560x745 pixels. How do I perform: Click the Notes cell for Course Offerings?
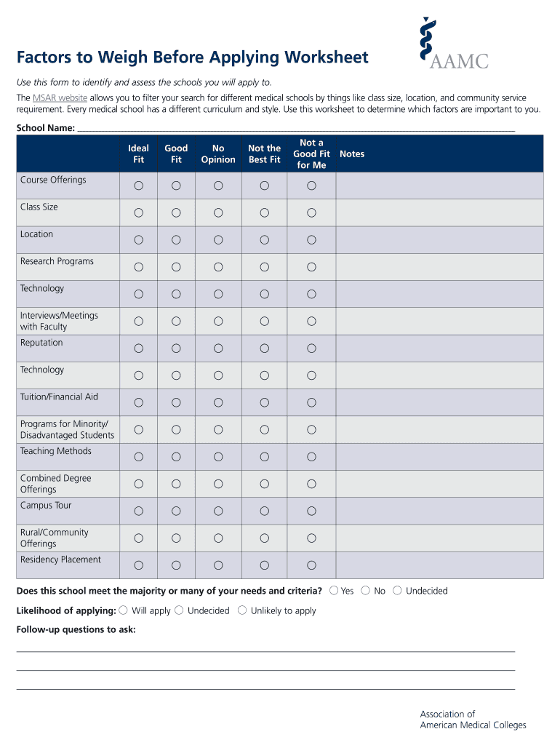click(x=439, y=186)
